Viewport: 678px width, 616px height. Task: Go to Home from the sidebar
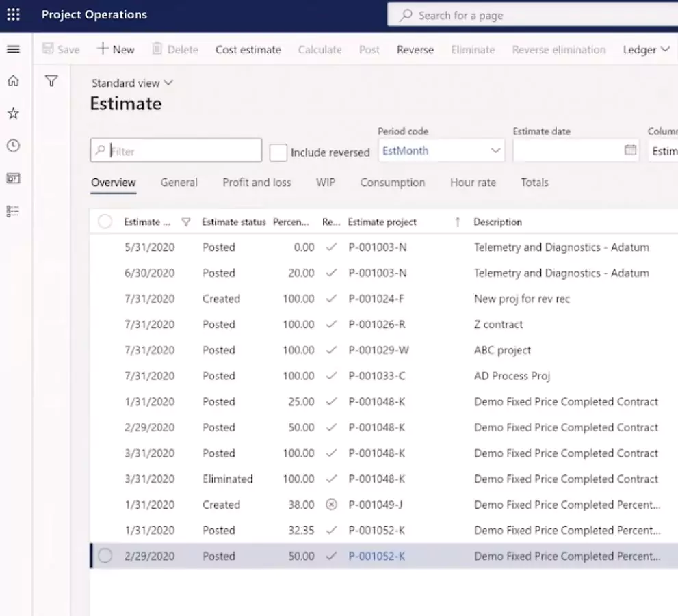click(13, 81)
